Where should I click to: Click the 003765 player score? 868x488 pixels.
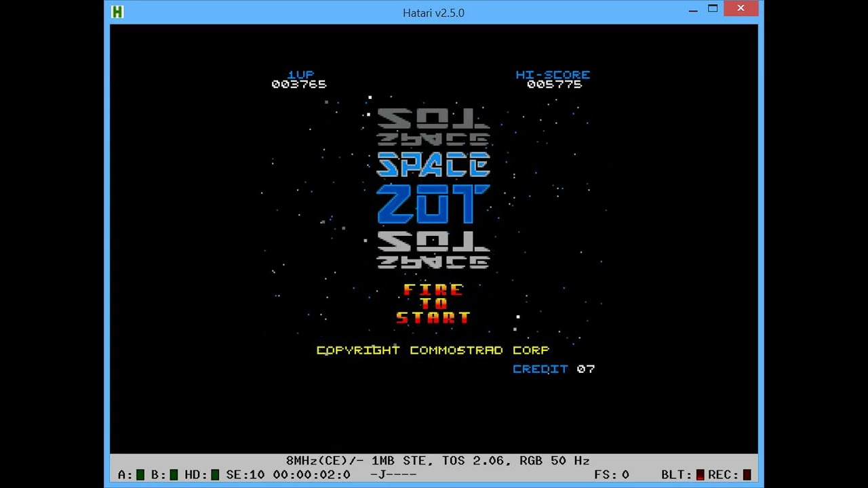point(298,84)
